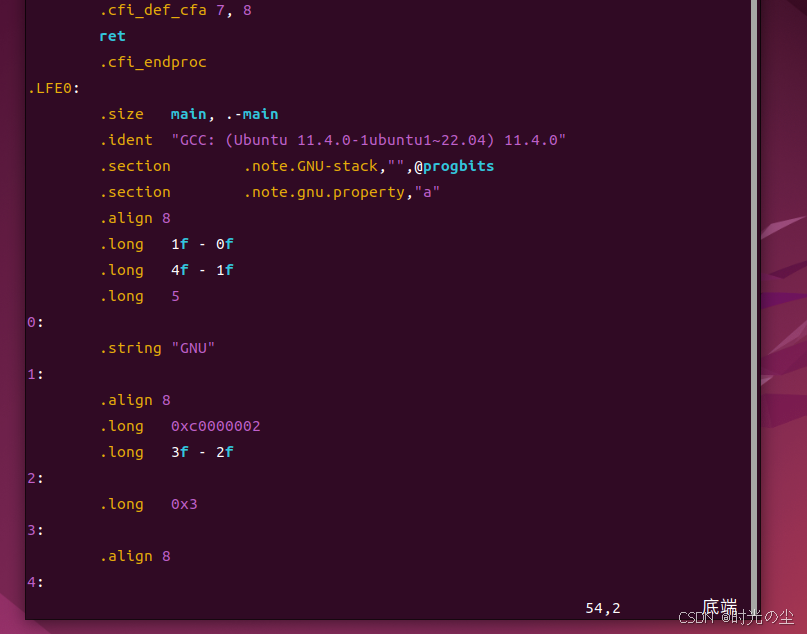Click '@progbits' in the section line
The height and width of the screenshot is (634, 807).
point(454,166)
